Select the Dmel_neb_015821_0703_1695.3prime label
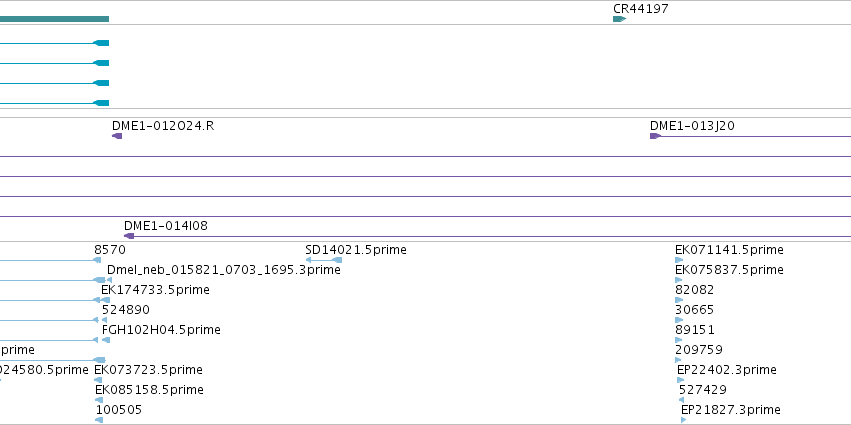Image resolution: width=851 pixels, height=425 pixels. tap(224, 270)
